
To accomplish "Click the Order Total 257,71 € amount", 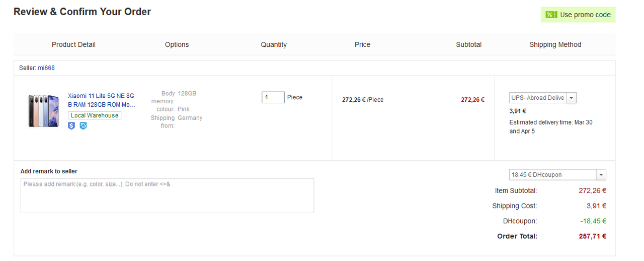I will [x=593, y=236].
